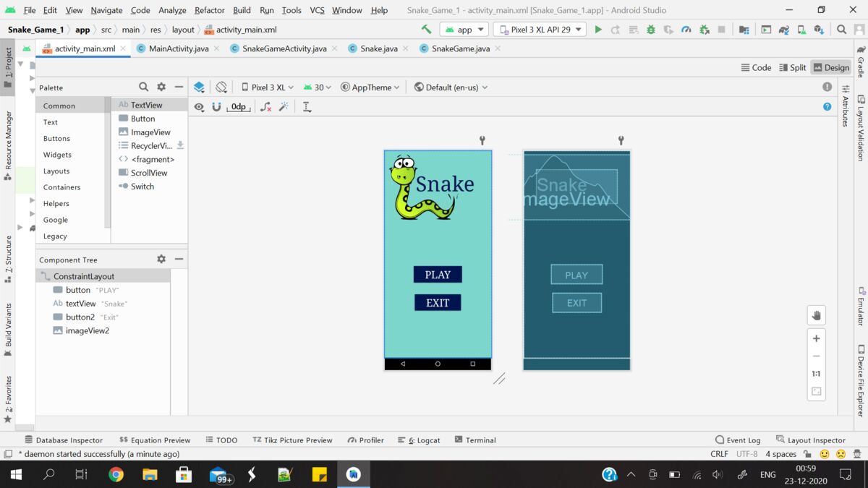Image resolution: width=868 pixels, height=488 pixels.
Task: Click Zoom to Fit Screen icon
Action: pos(816,391)
